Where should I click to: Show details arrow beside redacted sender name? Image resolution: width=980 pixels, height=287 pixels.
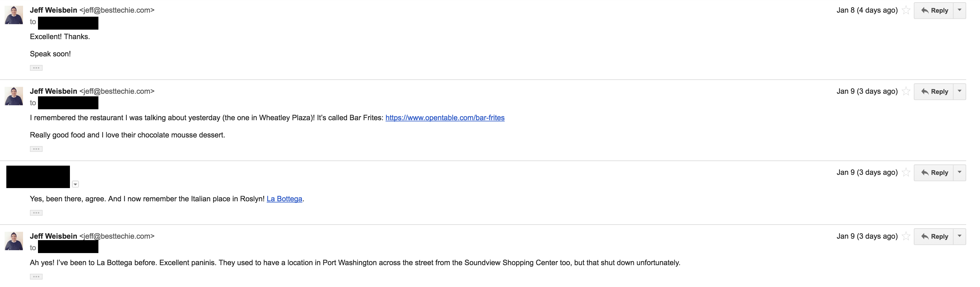point(75,184)
